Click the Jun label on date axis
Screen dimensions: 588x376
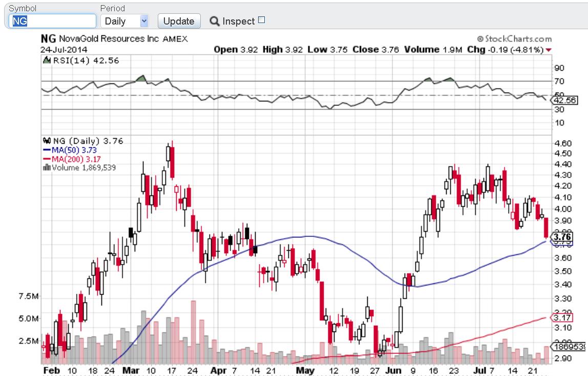393,369
